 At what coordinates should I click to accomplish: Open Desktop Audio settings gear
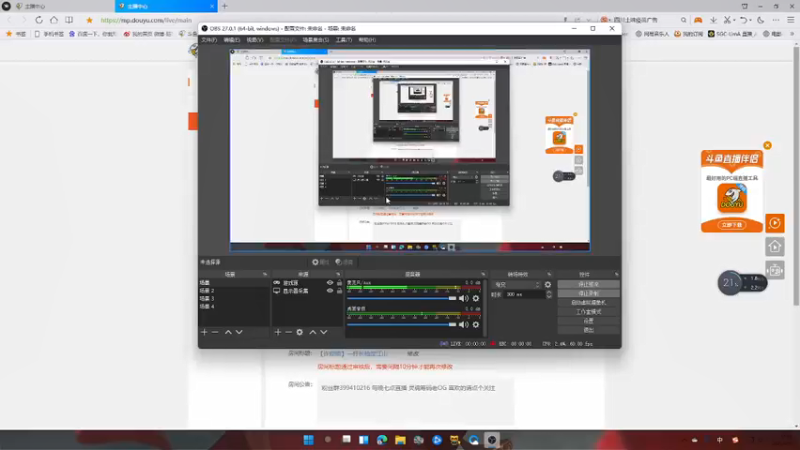coord(476,324)
